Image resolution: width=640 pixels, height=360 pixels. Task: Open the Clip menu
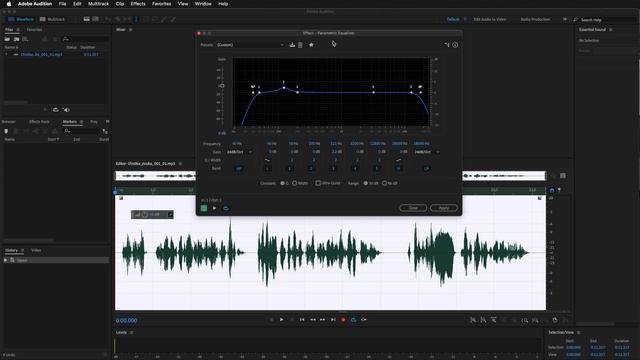coord(120,4)
